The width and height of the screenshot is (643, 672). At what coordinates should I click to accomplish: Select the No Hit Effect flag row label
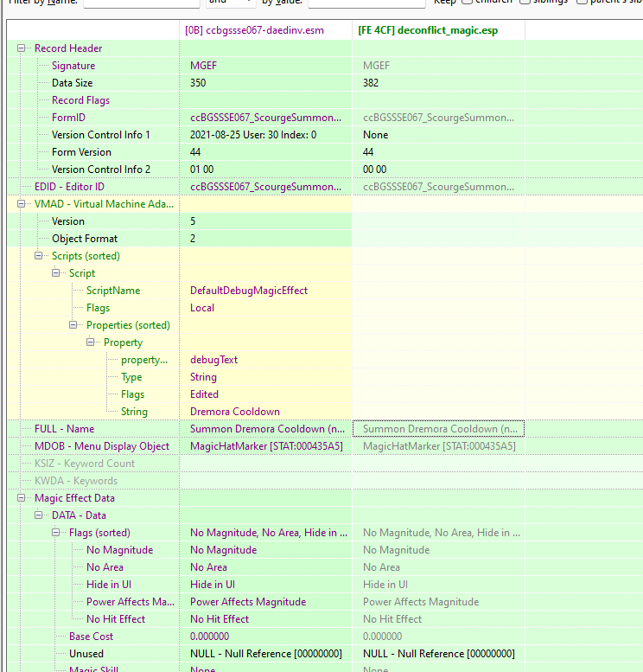pos(116,619)
